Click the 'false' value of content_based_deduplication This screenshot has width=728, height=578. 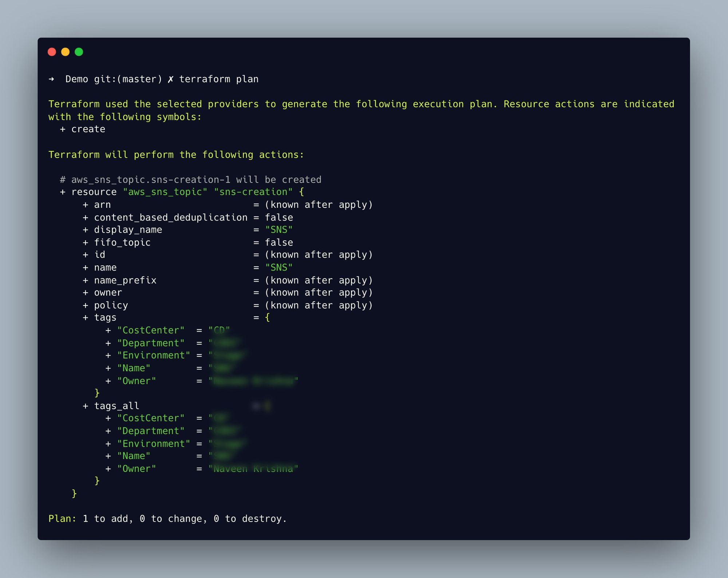pos(279,217)
